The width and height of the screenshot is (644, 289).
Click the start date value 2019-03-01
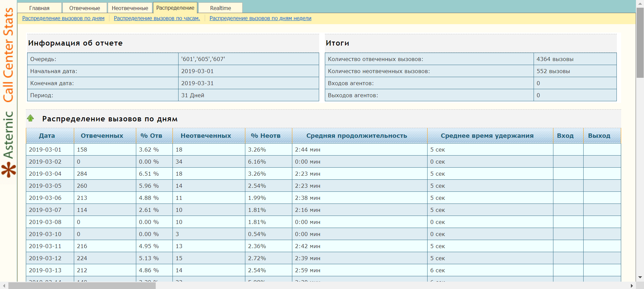click(197, 71)
